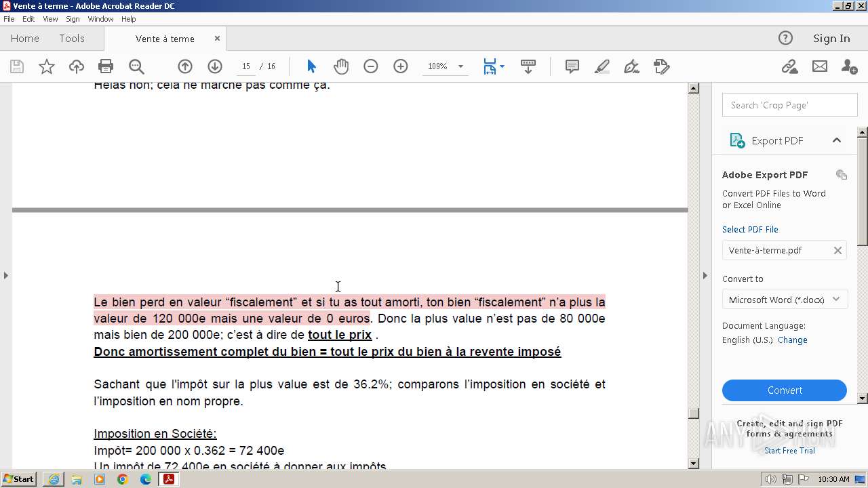Open the Sign menu
Image resolution: width=868 pixels, height=488 pixels.
click(73, 19)
